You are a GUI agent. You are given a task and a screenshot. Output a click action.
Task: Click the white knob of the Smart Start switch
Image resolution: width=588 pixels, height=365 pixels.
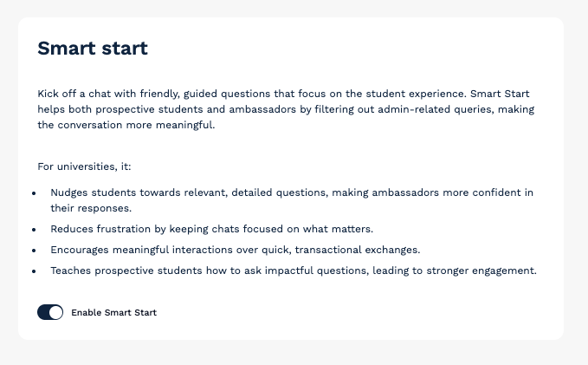pos(56,312)
